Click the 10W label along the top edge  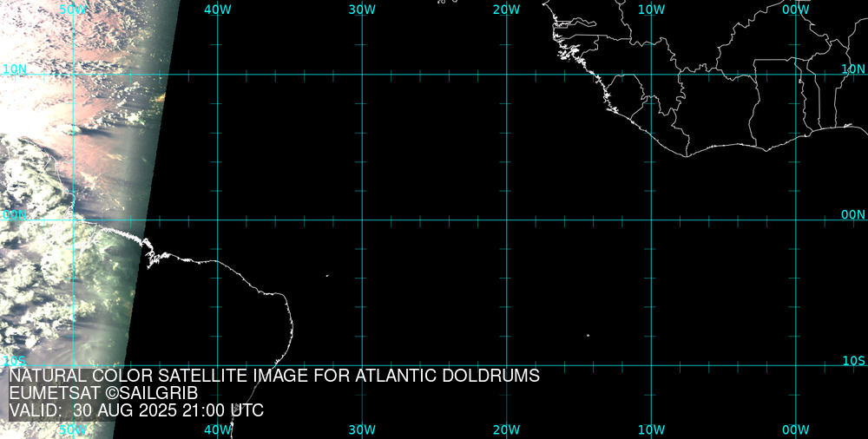652,10
